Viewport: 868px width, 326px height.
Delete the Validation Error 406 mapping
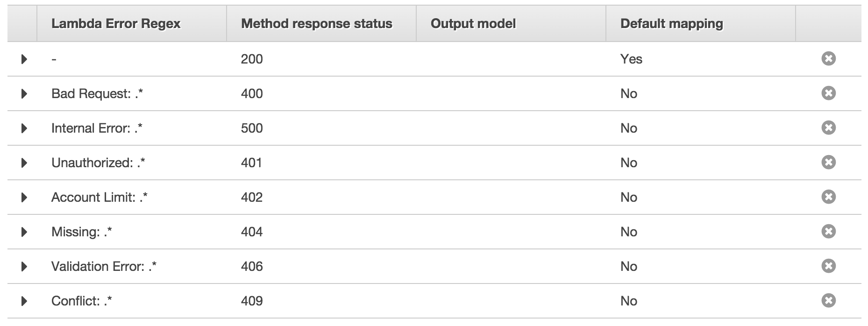click(828, 266)
